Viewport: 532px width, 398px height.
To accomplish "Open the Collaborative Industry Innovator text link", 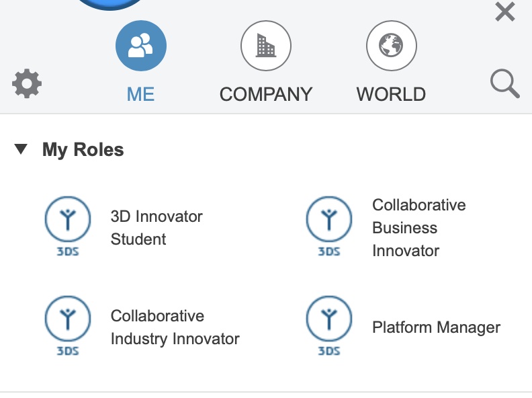I will coord(175,327).
